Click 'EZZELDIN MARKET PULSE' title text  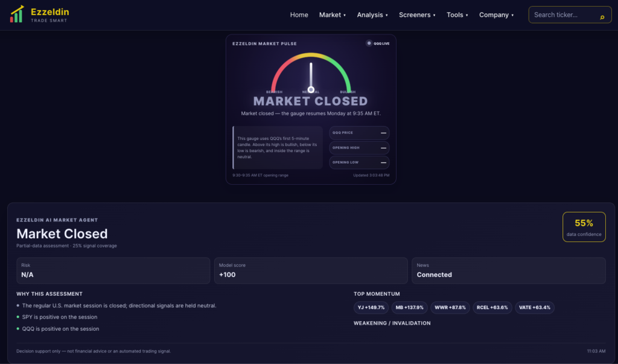(x=264, y=44)
